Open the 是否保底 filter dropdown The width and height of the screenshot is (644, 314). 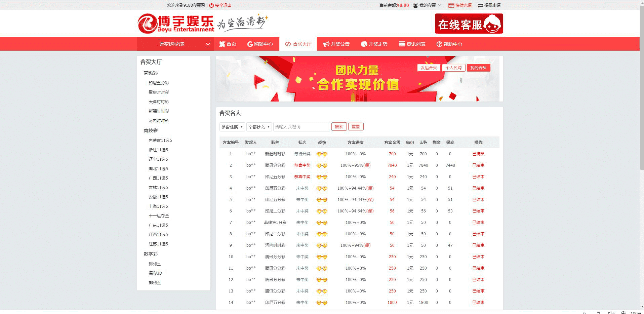click(232, 127)
